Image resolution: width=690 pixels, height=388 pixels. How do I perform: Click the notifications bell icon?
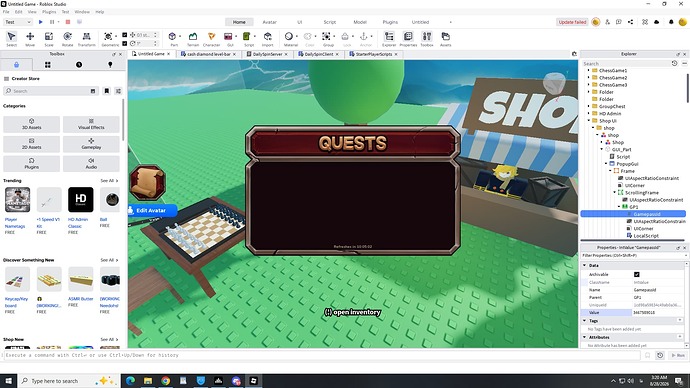(x=671, y=22)
